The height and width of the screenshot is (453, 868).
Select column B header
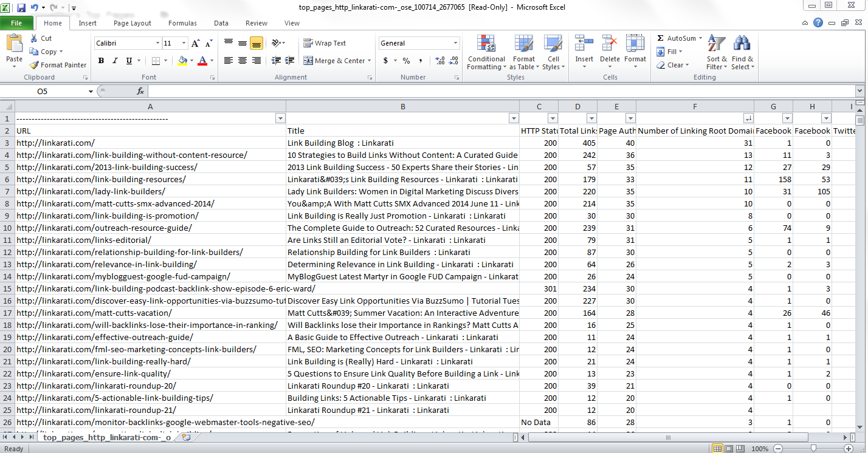402,106
